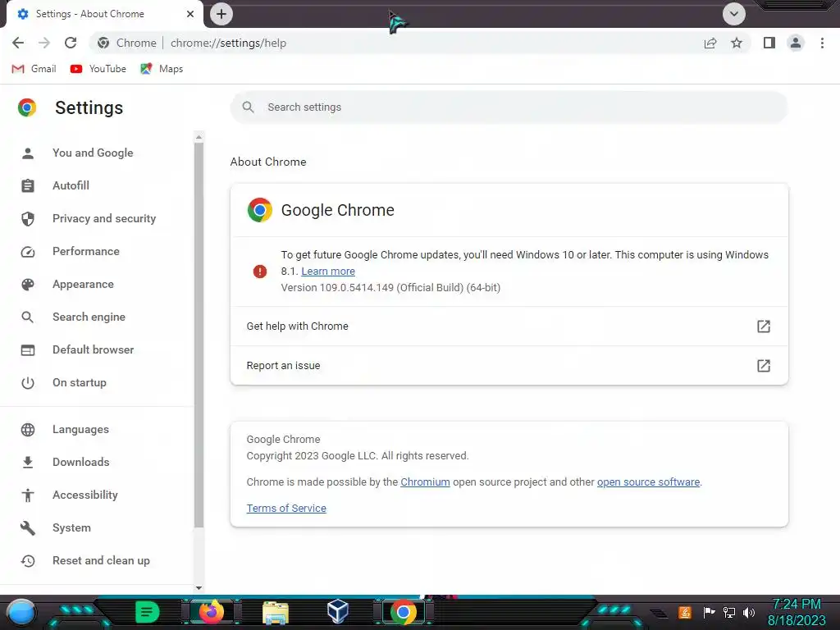Open Languages settings
Viewport: 840px width, 630px height.
(80, 429)
